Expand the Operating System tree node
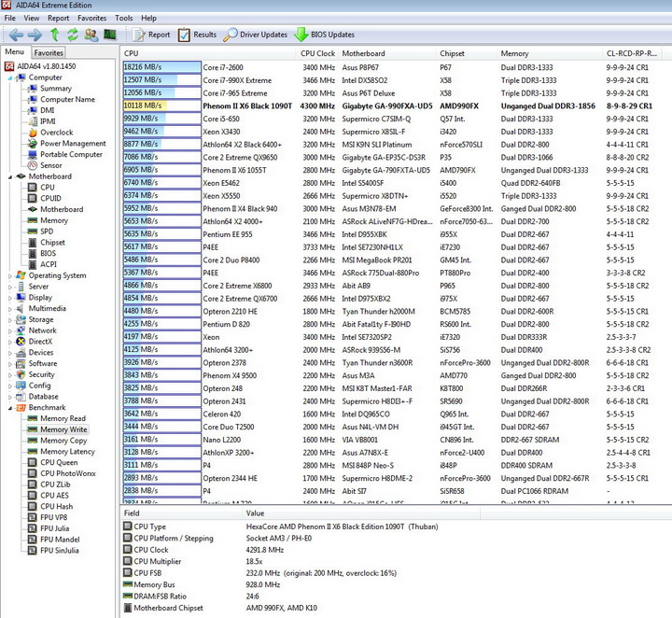The image size is (672, 618). tap(10, 275)
